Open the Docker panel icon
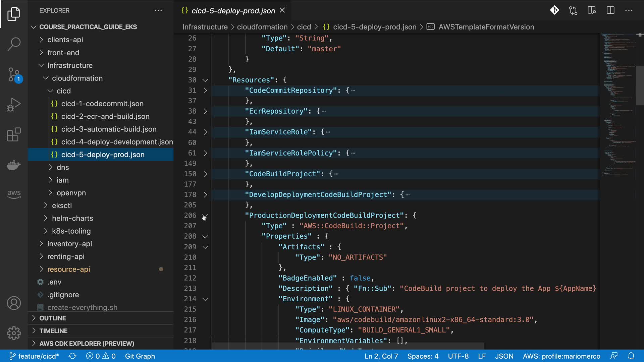644x362 pixels. (14, 165)
